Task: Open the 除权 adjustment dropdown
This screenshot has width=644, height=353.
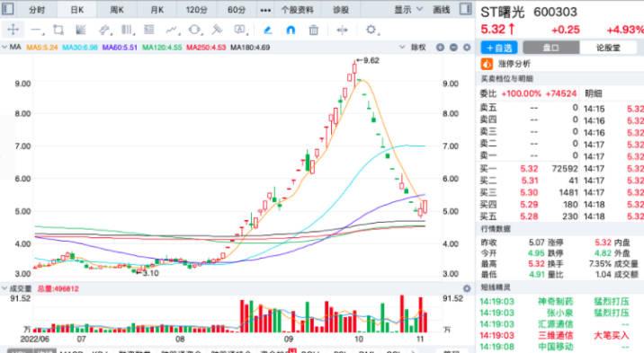Action: point(413,47)
